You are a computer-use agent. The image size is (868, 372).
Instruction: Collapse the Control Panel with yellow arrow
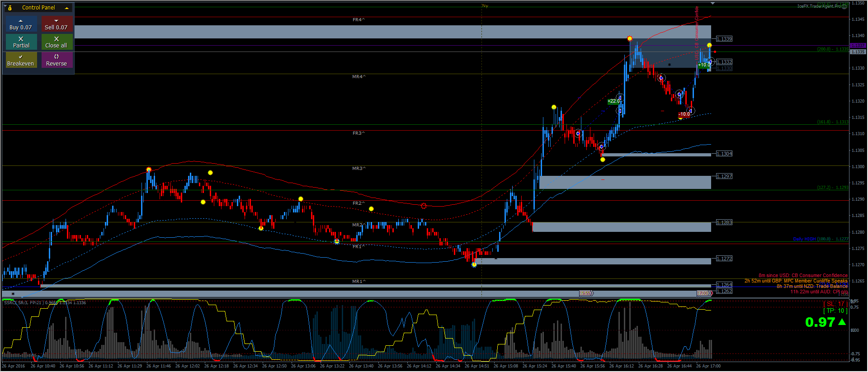(x=67, y=8)
